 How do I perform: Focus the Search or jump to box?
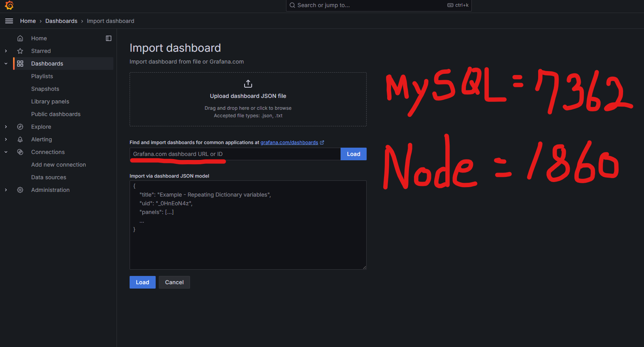[x=378, y=5]
